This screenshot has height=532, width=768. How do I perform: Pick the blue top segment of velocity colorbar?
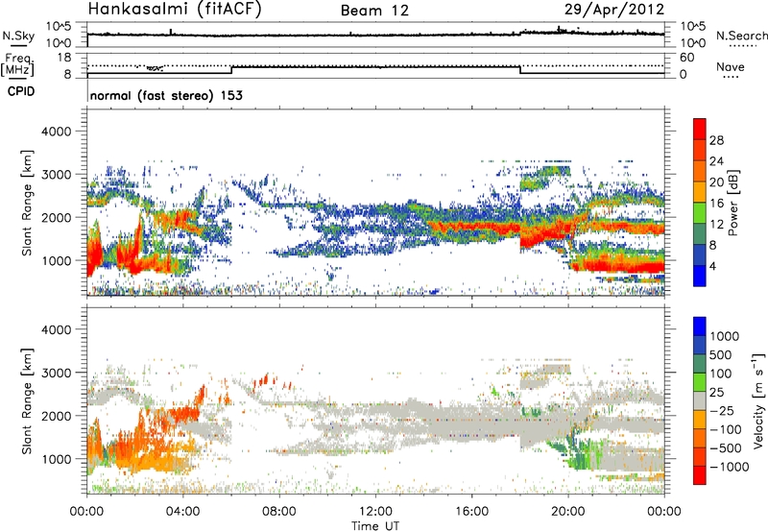(700, 326)
